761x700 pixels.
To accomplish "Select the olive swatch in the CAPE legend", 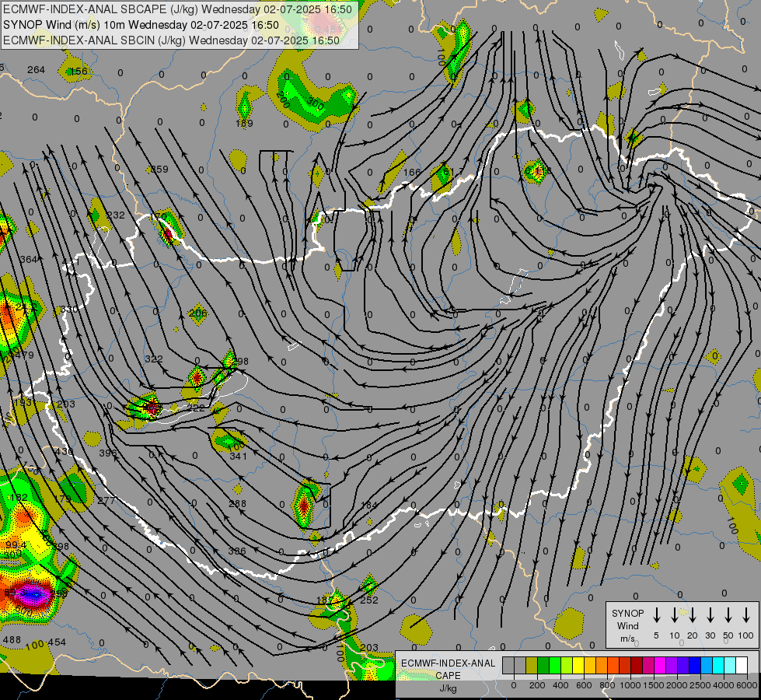I will (x=532, y=665).
